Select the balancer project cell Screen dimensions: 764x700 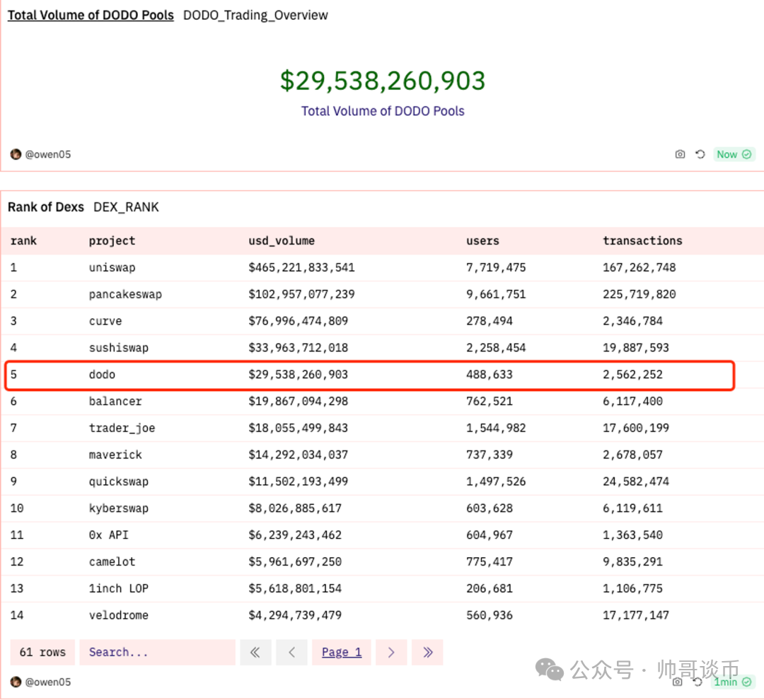click(115, 402)
